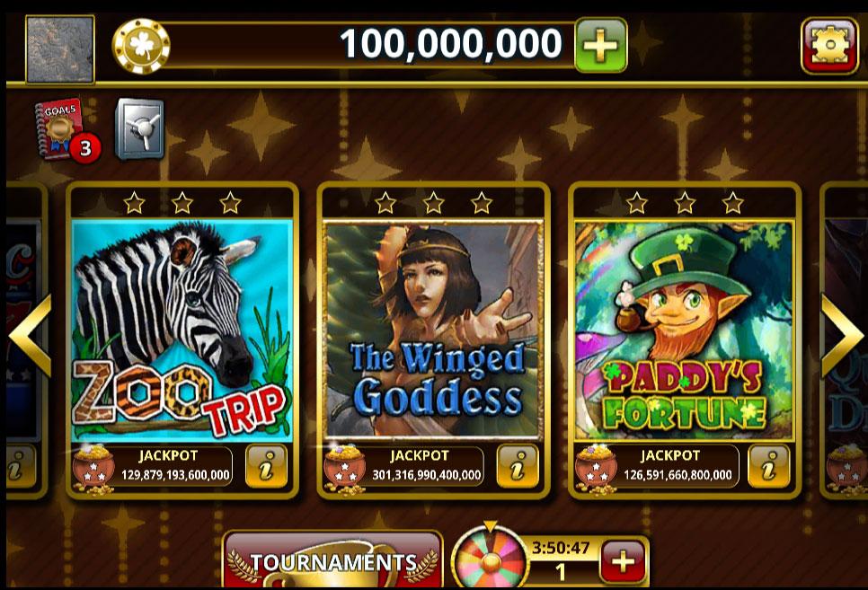Open the settings gear button
Viewport: 868px width, 590px height.
click(829, 46)
